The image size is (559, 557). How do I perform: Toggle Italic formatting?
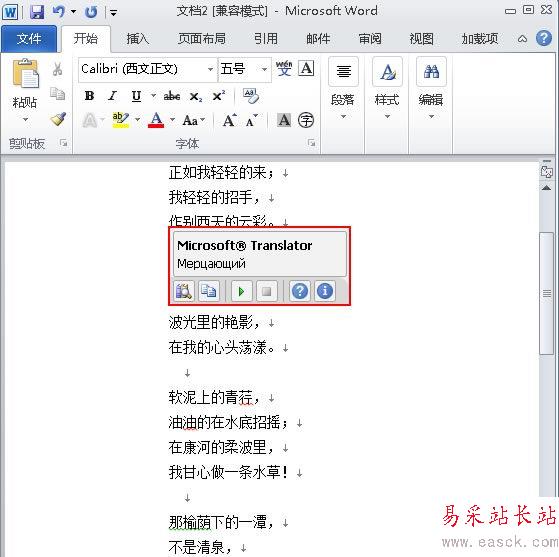pos(113,96)
